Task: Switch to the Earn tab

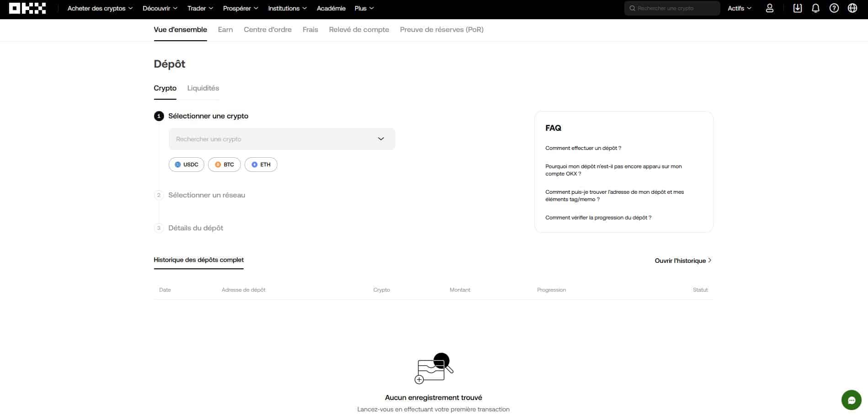Action: [225, 30]
